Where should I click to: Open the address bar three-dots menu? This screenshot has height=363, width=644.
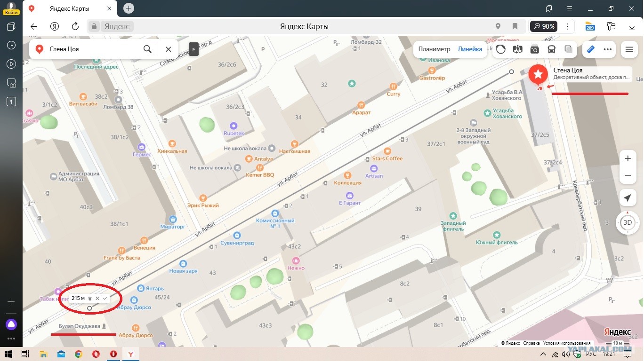pyautogui.click(x=568, y=26)
